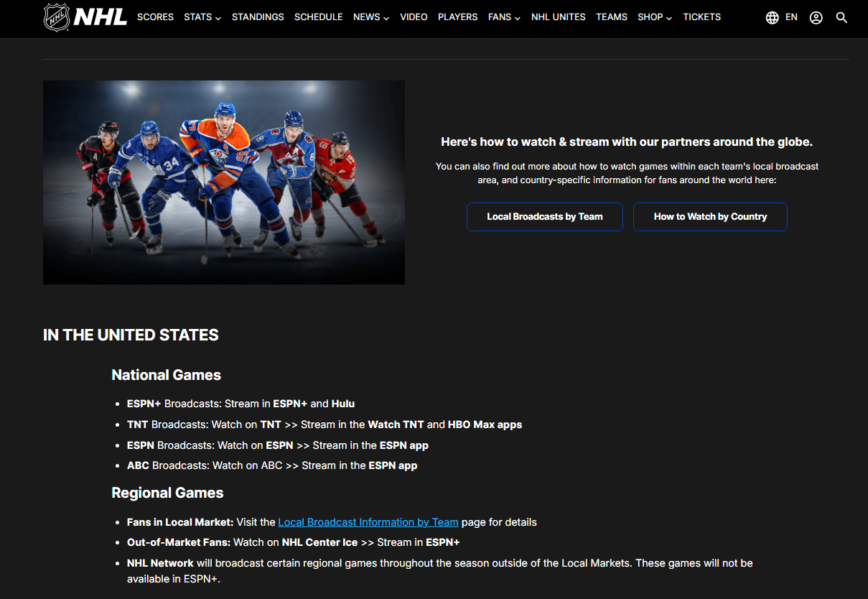Open NHL Unites in the navigation

(x=559, y=17)
